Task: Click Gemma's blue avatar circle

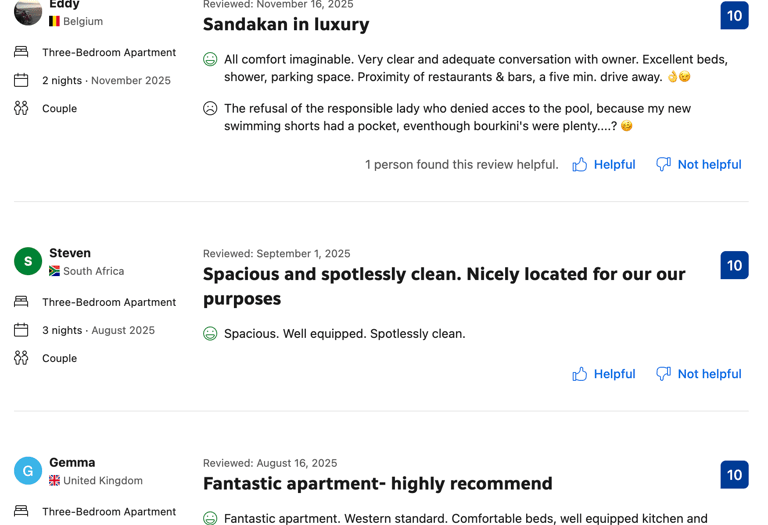Action: click(28, 471)
